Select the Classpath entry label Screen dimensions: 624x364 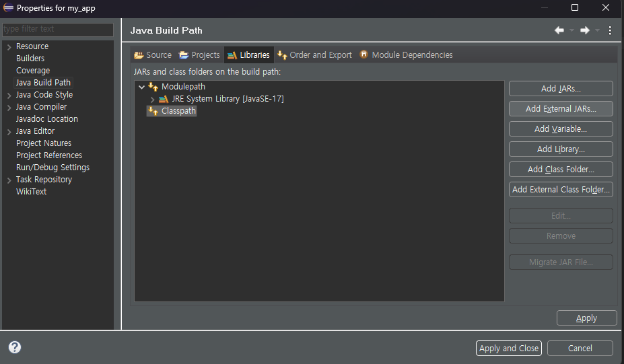tap(178, 110)
